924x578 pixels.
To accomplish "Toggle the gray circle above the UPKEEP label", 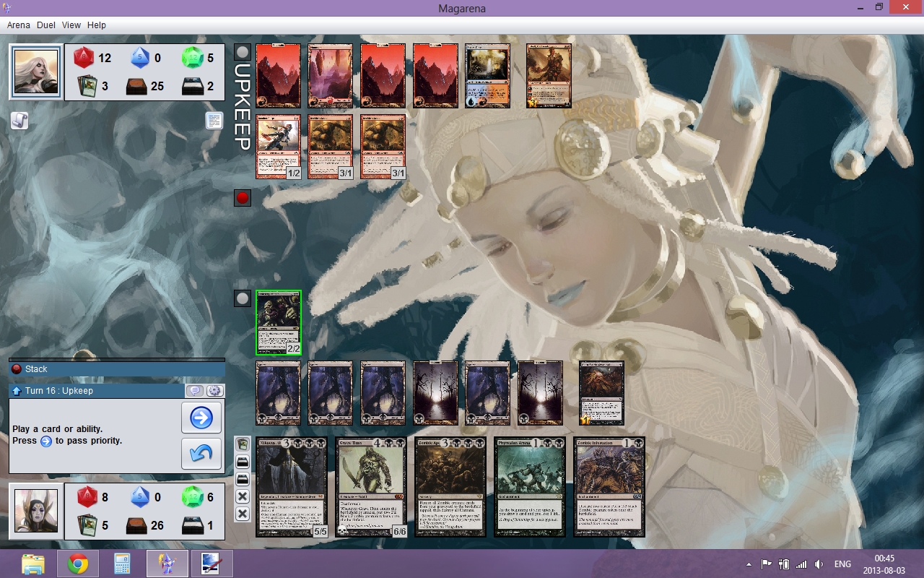I will point(243,52).
